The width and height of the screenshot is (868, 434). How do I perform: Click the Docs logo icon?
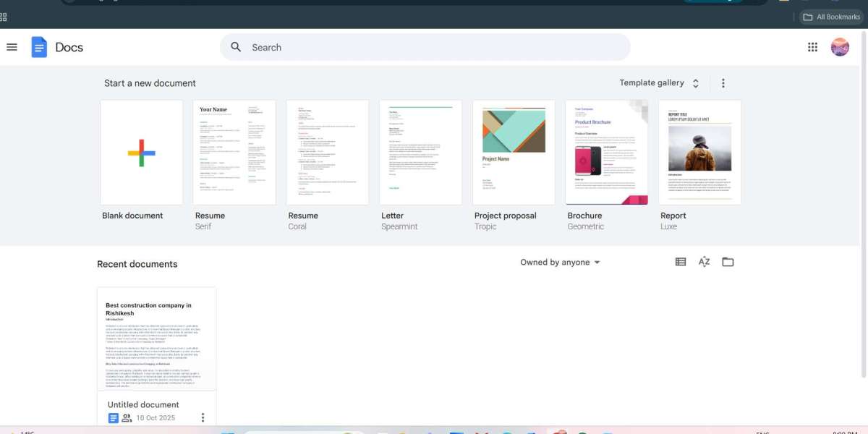tap(39, 47)
